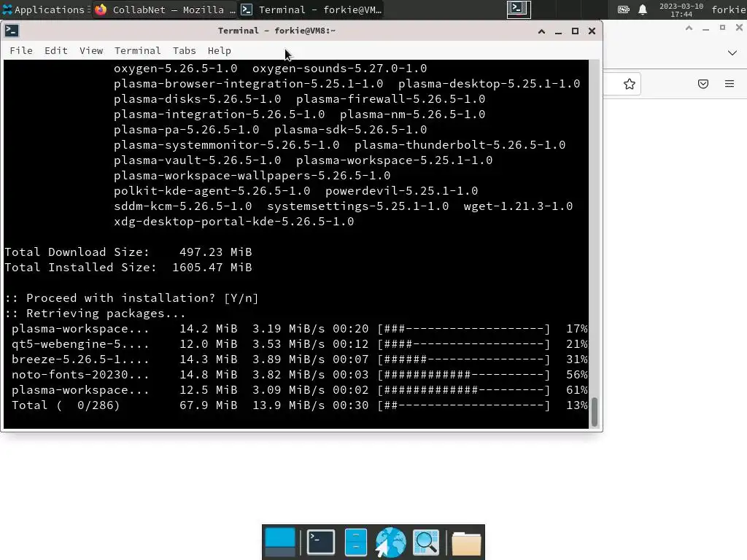This screenshot has width=747, height=560.
Task: Minimize the Terminal window
Action: pyautogui.click(x=558, y=31)
